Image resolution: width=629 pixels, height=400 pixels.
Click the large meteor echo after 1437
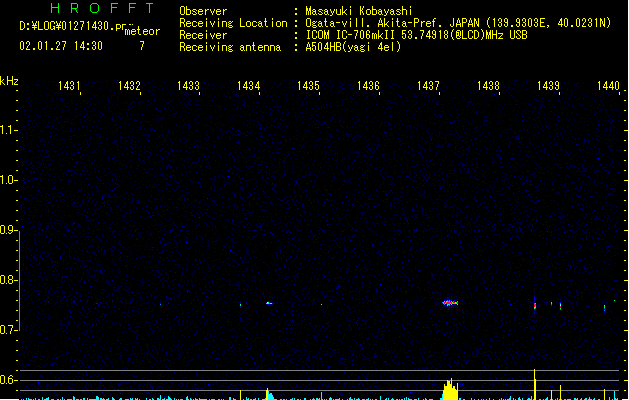pyautogui.click(x=450, y=303)
